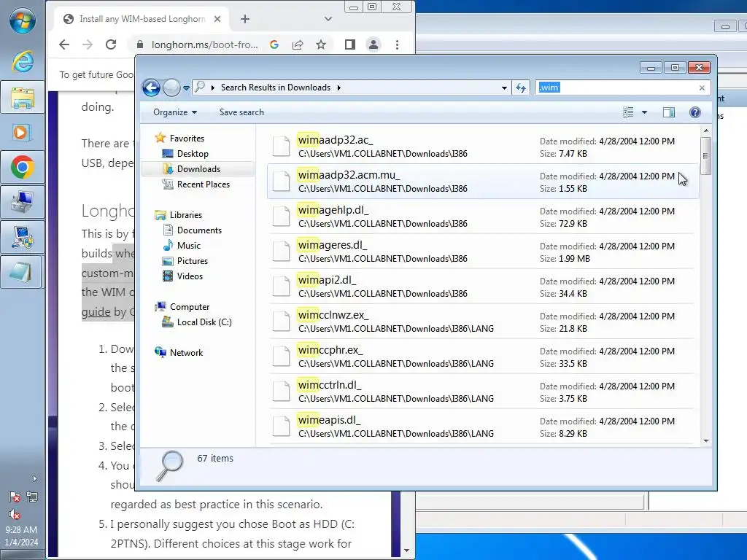Viewport: 747px width, 560px height.
Task: Click Chrome taskbar icon
Action: pos(22,167)
